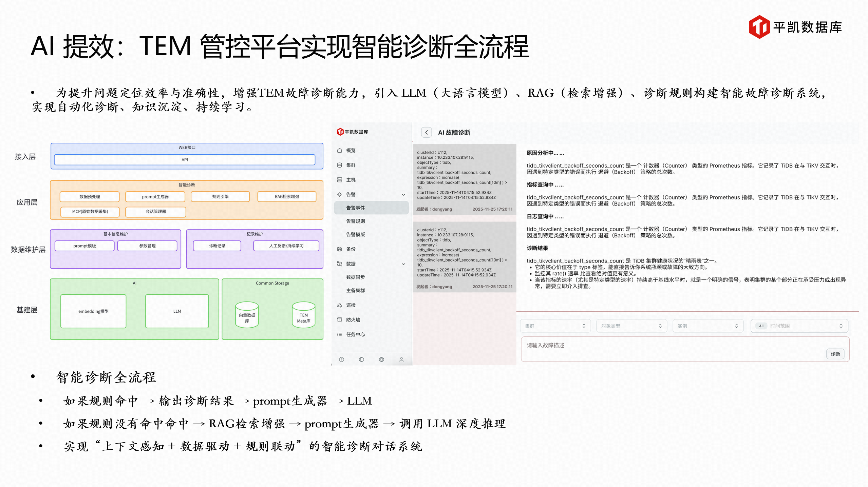Image resolution: width=868 pixels, height=487 pixels.
Task: Click the help question mark icon
Action: 341,359
